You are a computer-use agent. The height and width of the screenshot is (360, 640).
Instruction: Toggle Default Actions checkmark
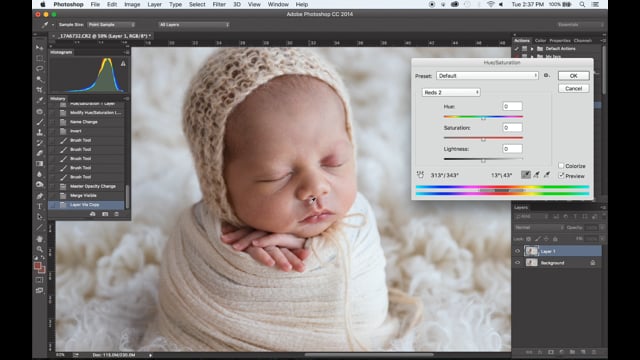(517, 49)
